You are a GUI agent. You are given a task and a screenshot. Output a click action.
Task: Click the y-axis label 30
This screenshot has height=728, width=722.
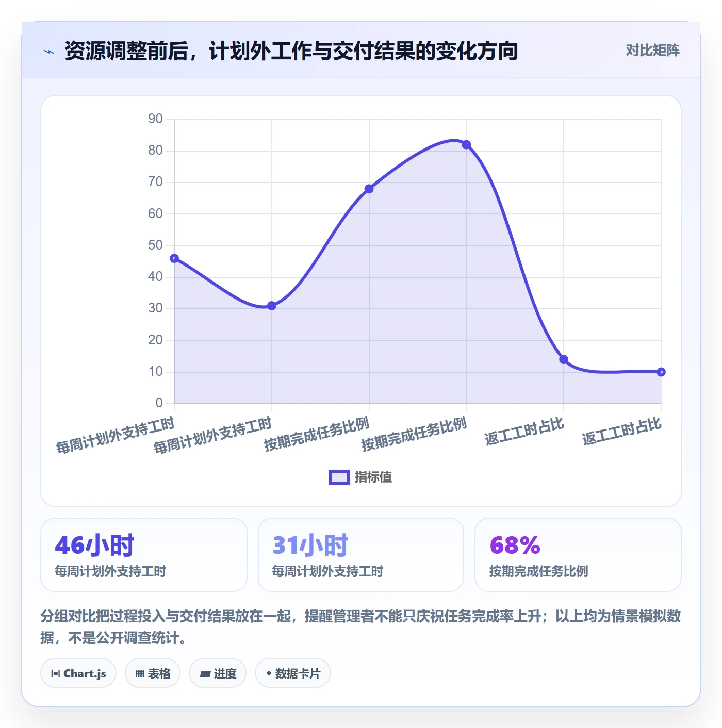pyautogui.click(x=155, y=308)
